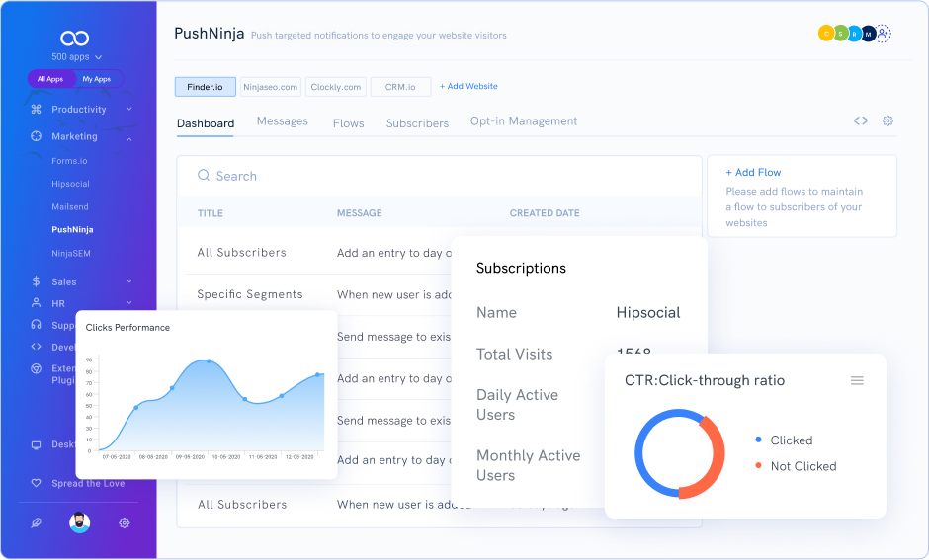The height and width of the screenshot is (560, 929).
Task: Click the Sales dollar icon
Action: [x=37, y=281]
